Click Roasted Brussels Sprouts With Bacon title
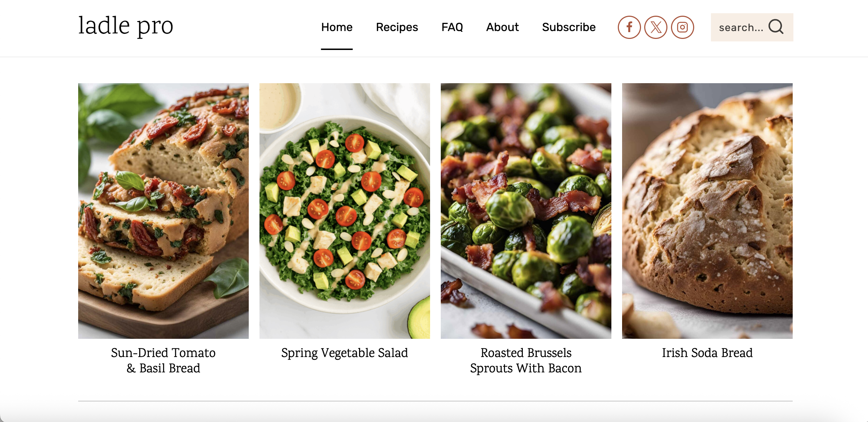This screenshot has height=422, width=868. click(526, 360)
